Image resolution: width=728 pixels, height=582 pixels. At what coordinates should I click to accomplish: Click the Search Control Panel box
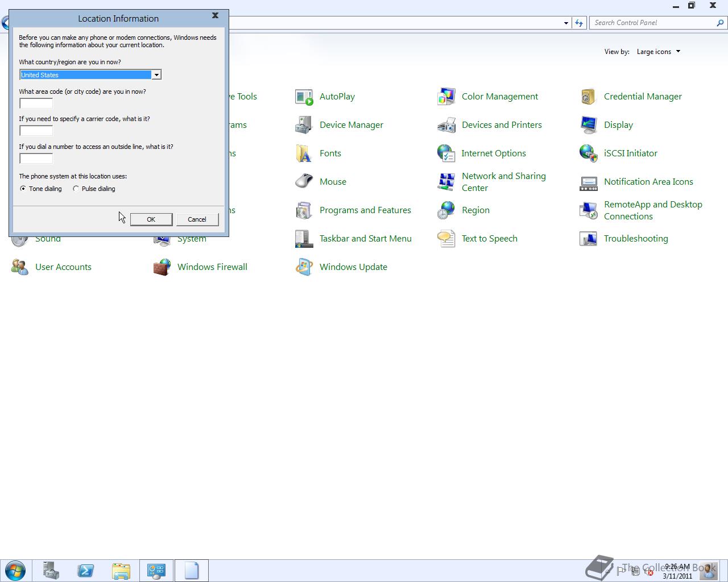coord(659,23)
